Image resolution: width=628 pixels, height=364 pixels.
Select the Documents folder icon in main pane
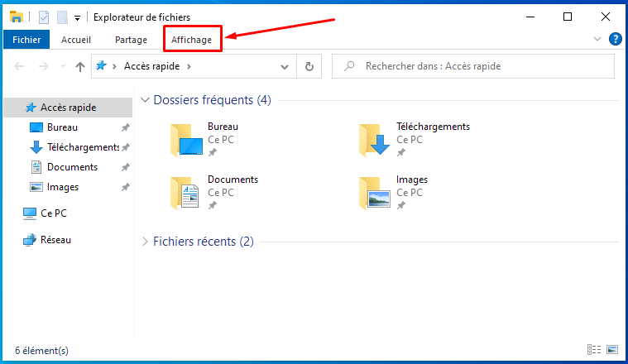[x=185, y=193]
